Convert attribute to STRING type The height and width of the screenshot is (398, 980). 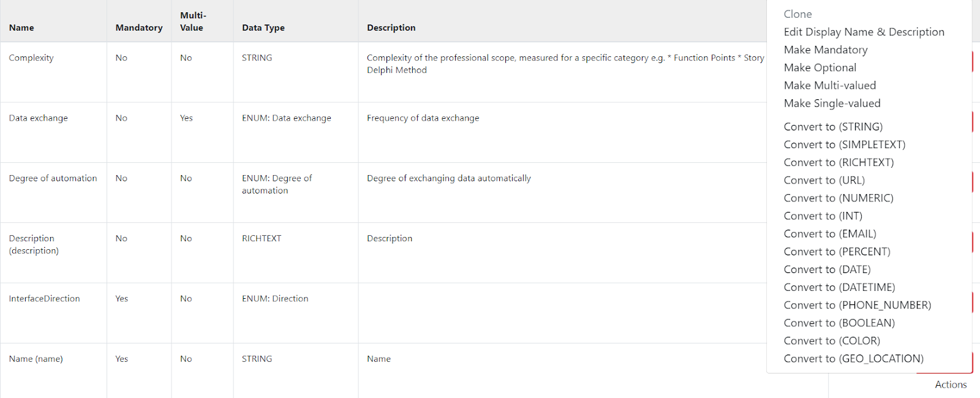coord(833,127)
